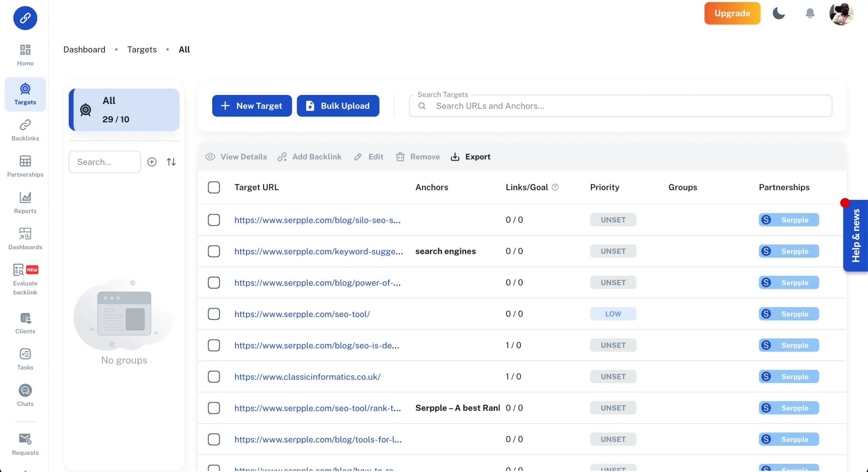Click the 'search engines' anchor text
Image resolution: width=868 pixels, height=472 pixels.
tap(446, 251)
